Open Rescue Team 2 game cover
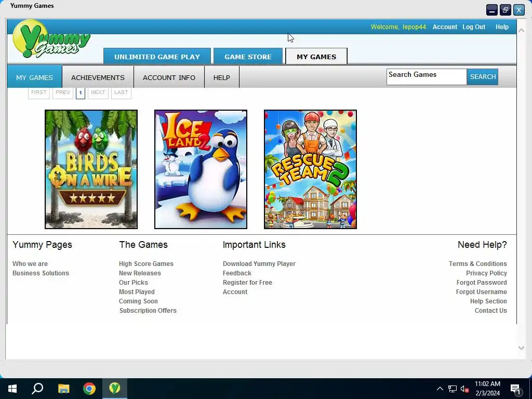Screen dimensions: 532x399 [x=311, y=169]
